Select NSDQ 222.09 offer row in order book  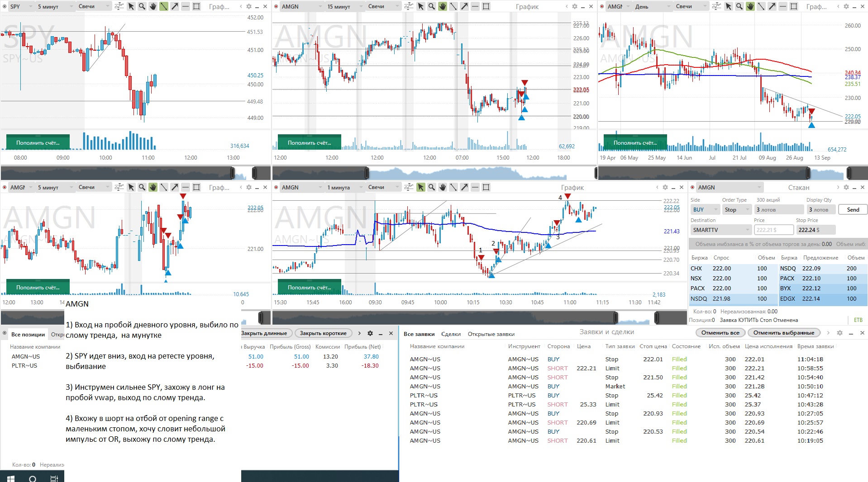tap(823, 269)
